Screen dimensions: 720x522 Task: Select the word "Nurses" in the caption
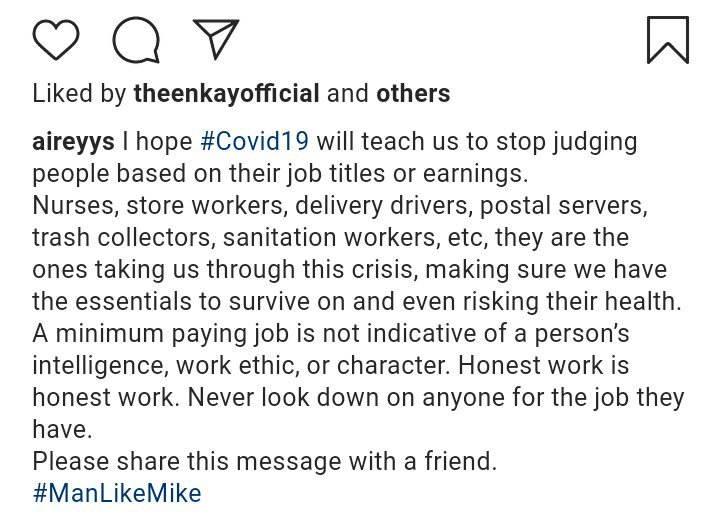71,206
